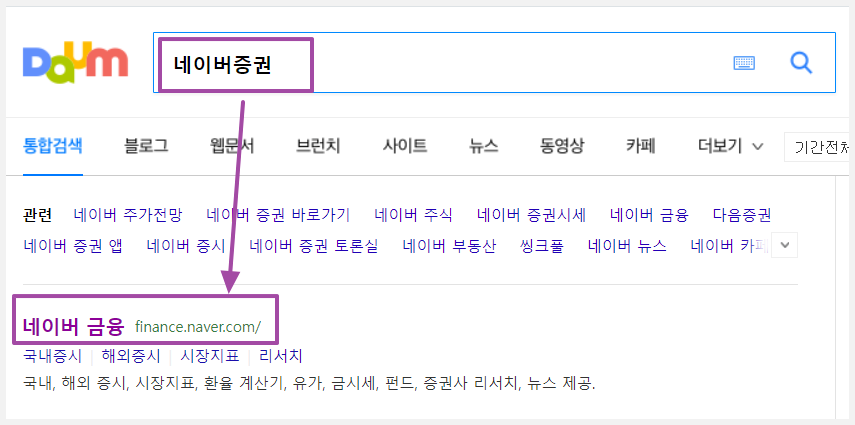Click related search 네이버 증시

pyautogui.click(x=186, y=246)
